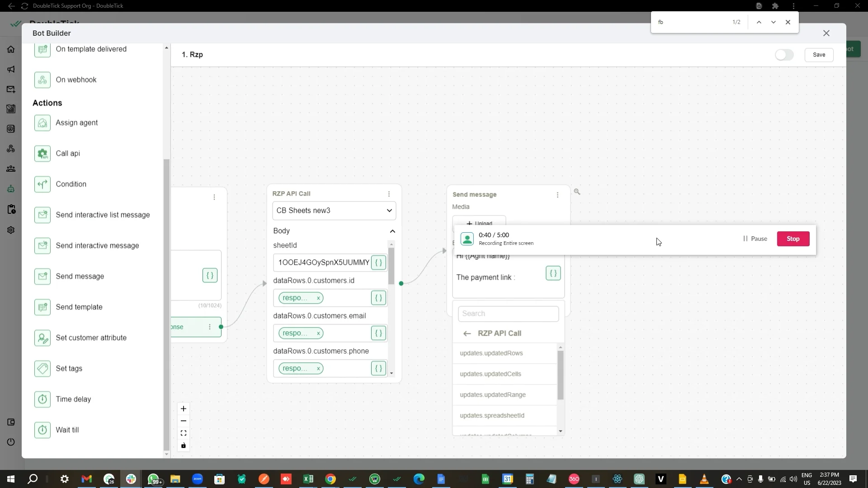Open the RZP API Call node options menu

389,194
